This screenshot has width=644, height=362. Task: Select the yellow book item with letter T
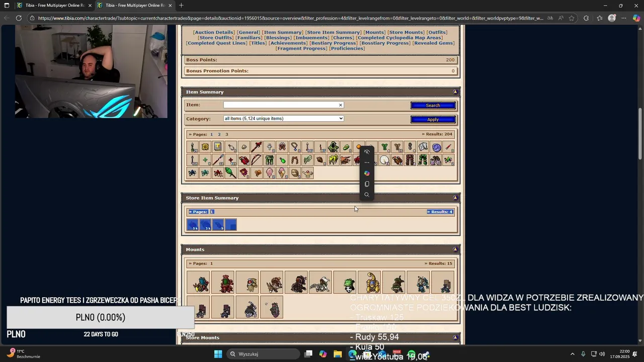click(218, 147)
